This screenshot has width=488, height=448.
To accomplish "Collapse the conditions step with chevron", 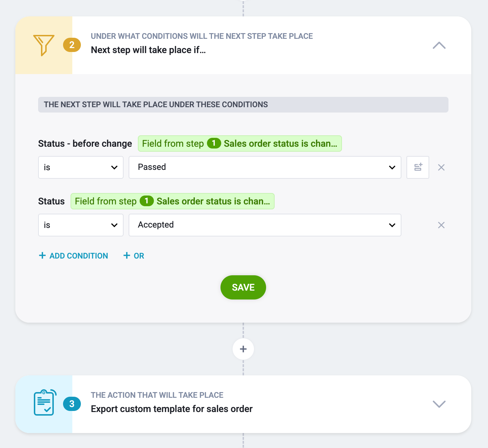I will point(439,45).
